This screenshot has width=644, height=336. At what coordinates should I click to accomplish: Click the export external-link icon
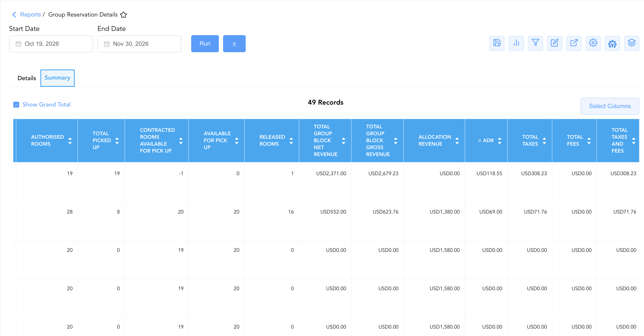point(574,43)
